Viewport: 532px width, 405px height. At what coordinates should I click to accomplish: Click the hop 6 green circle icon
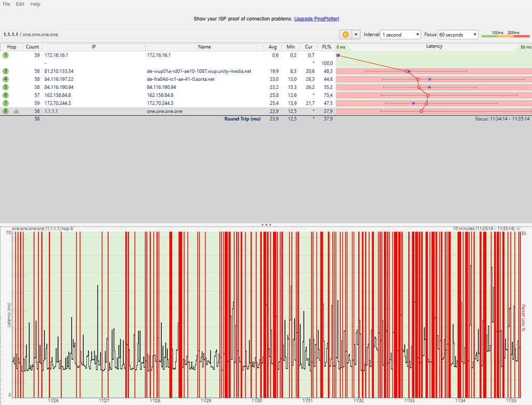(5, 95)
